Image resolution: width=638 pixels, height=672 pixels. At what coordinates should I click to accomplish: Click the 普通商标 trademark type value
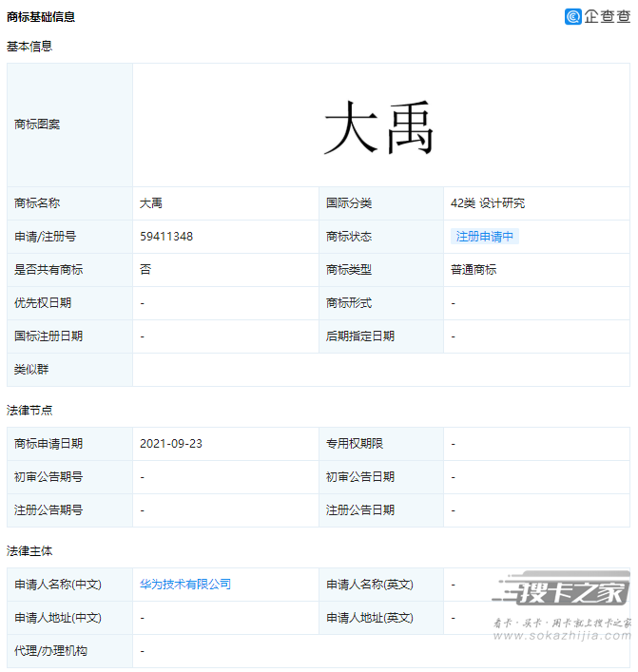click(x=474, y=270)
